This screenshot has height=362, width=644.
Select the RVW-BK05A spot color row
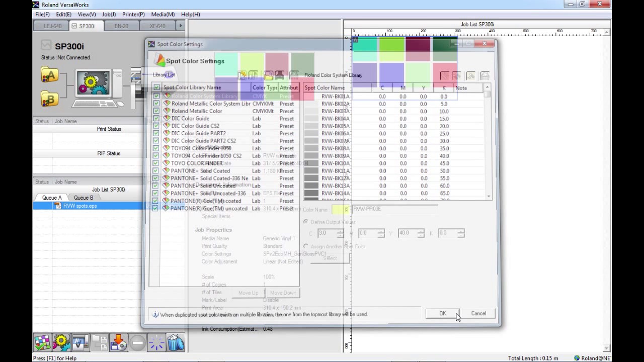pos(394,126)
